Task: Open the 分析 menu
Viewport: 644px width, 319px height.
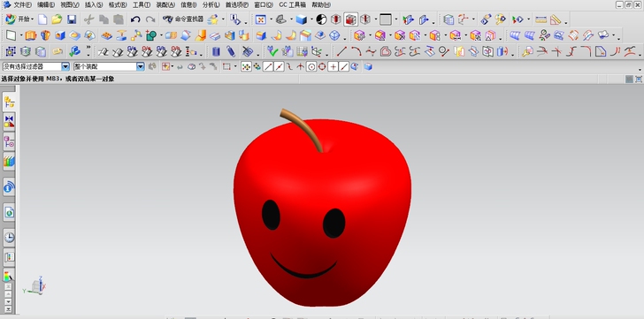Action: 211,5
